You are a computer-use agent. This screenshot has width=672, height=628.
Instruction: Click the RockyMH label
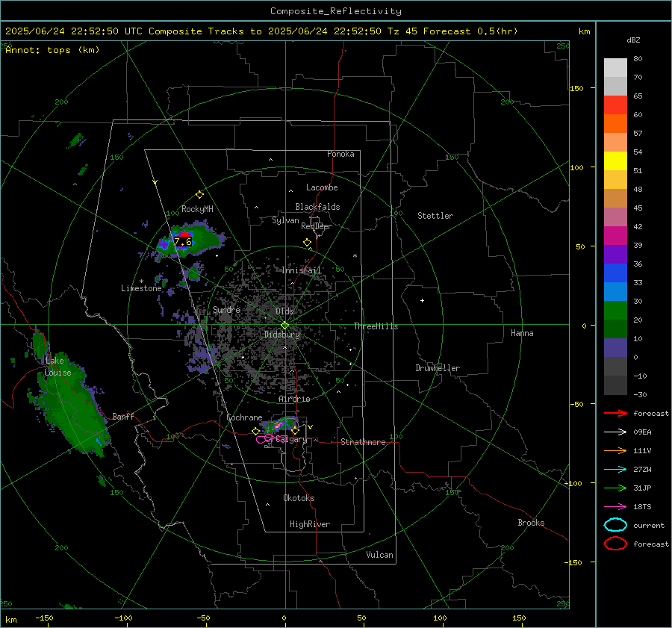[x=197, y=209]
